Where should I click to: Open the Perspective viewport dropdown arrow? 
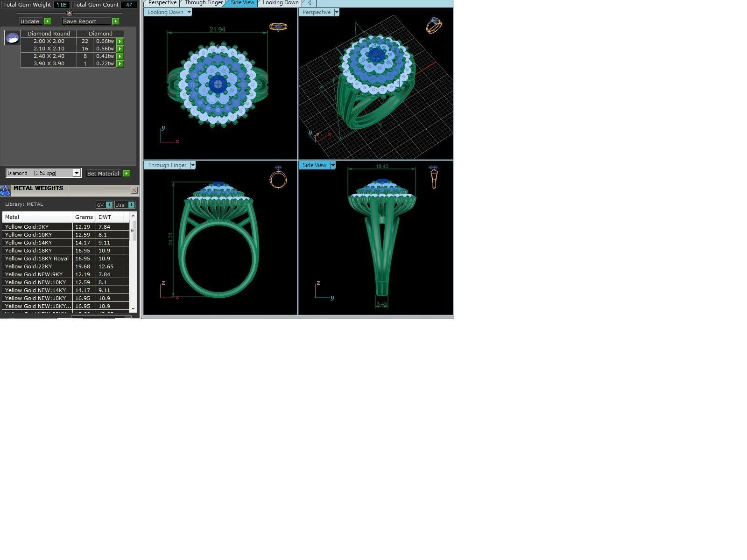pyautogui.click(x=337, y=12)
